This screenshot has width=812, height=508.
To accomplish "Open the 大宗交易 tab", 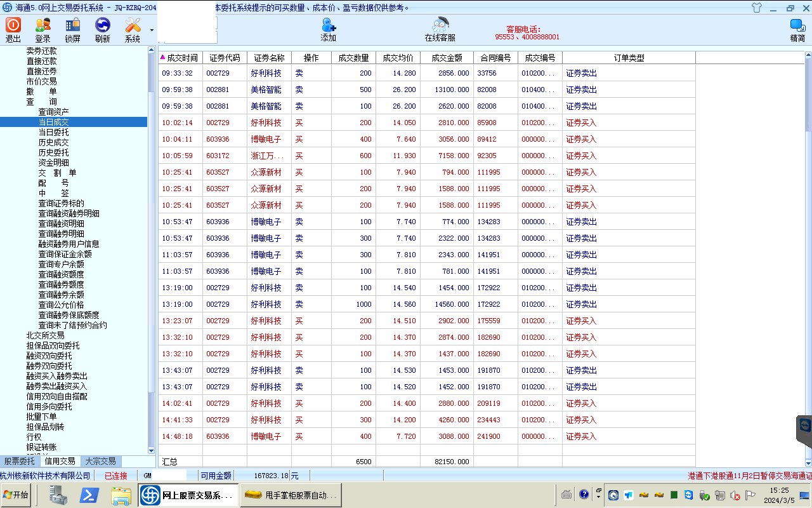I will (100, 461).
